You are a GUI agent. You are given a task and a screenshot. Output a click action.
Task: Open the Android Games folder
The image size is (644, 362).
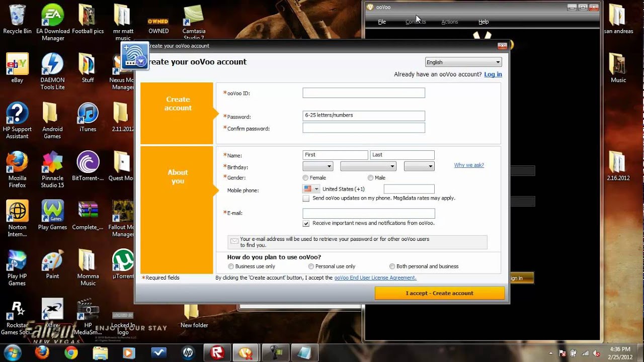pyautogui.click(x=52, y=121)
